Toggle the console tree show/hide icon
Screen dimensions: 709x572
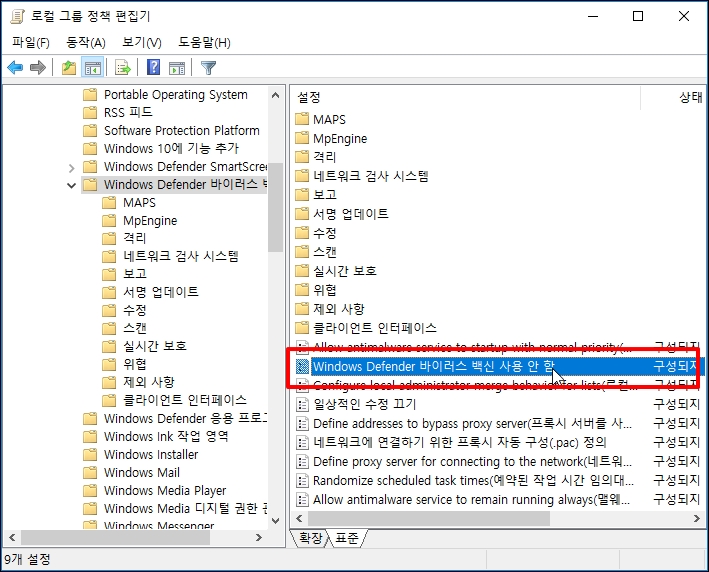click(93, 68)
